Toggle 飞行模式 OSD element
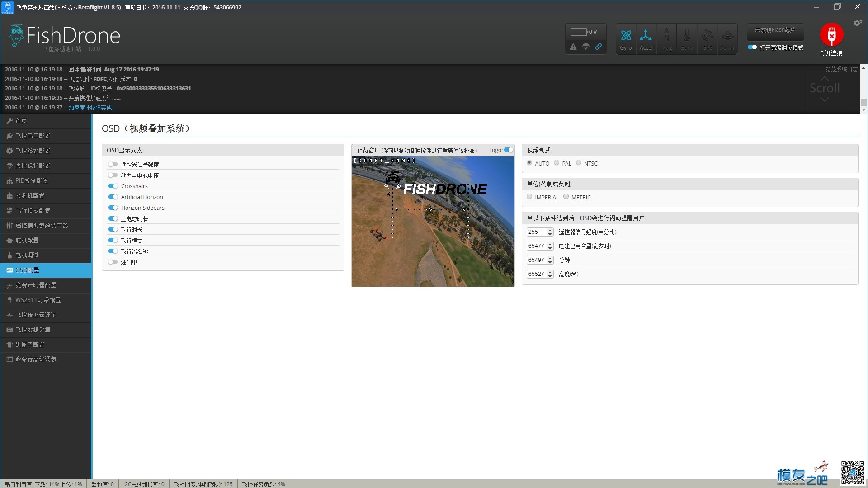The height and width of the screenshot is (488, 868). [x=113, y=240]
